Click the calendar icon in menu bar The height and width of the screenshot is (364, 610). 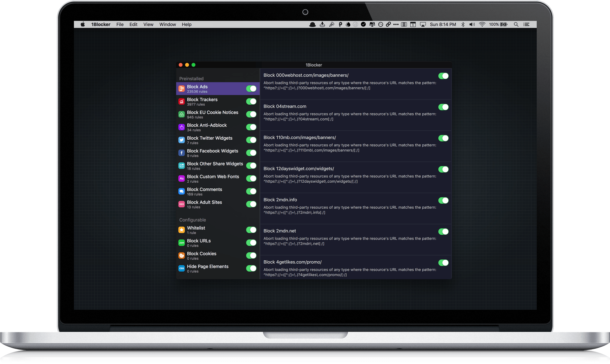tap(413, 24)
